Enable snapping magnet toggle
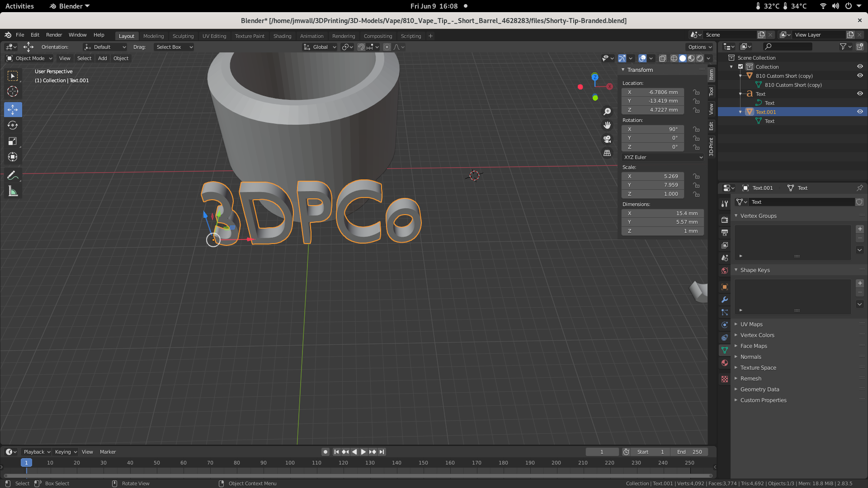This screenshot has width=868, height=488. coord(361,47)
